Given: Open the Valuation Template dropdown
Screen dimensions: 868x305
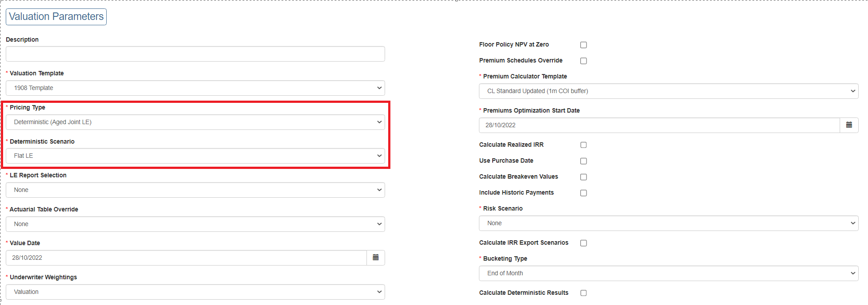Looking at the screenshot, I should [195, 88].
